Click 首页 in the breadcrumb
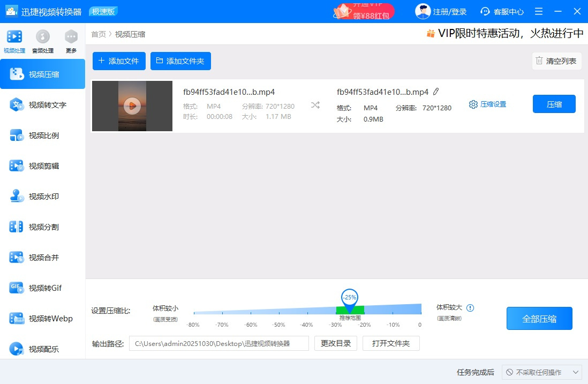 (x=98, y=34)
